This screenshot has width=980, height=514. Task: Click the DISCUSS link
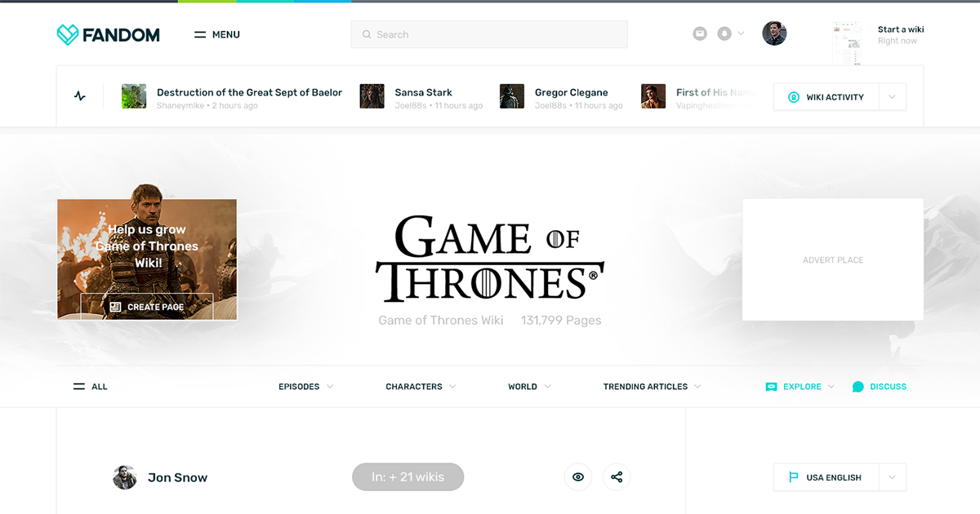click(880, 387)
